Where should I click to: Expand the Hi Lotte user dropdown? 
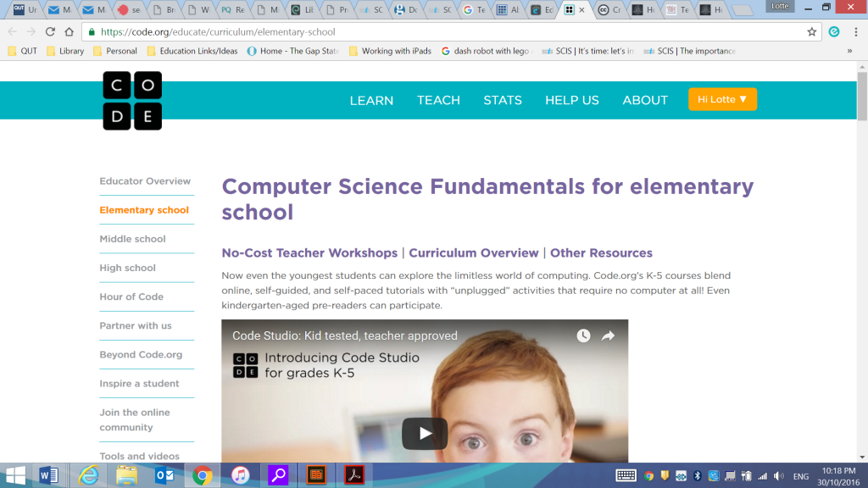coord(722,100)
